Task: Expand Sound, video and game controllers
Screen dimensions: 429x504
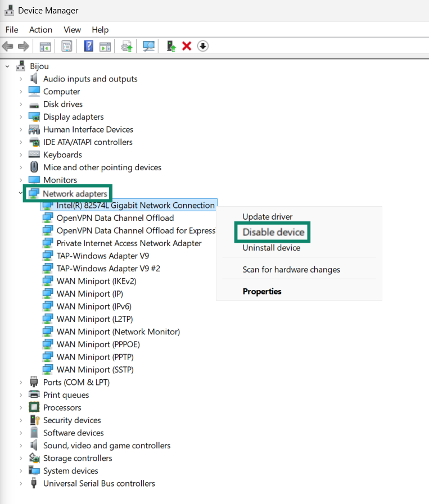Action: point(21,446)
